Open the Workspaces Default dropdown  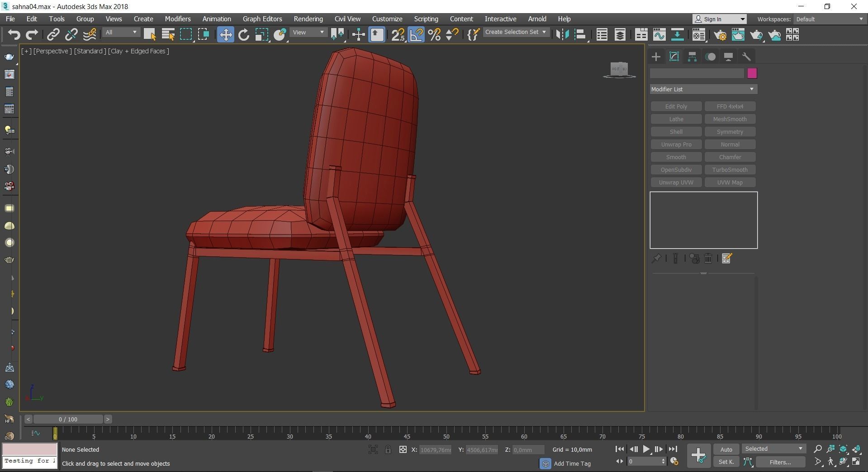[x=830, y=19]
